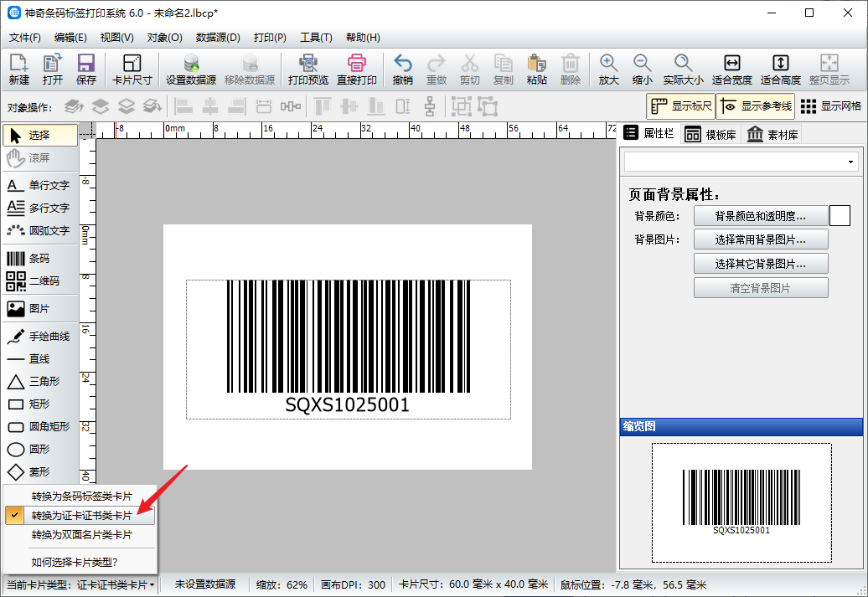Choose 转换为双面名片类卡片 menu entry
The width and height of the screenshot is (868, 597).
[x=81, y=535]
